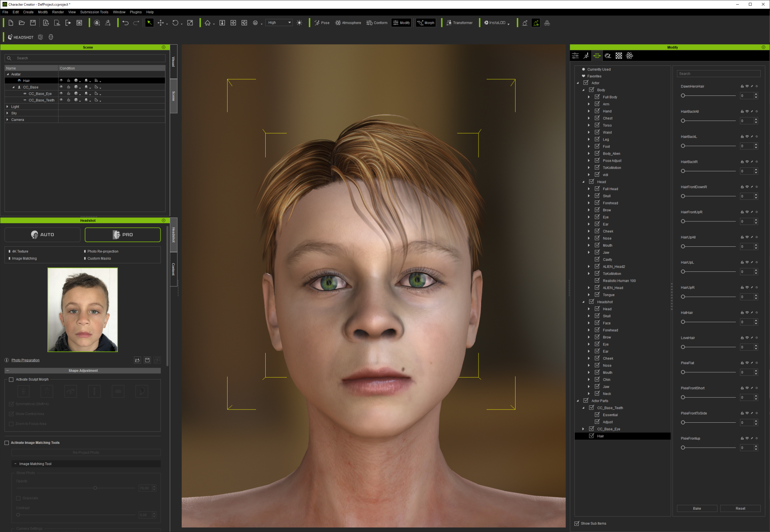Click the Headshot toolbar button
770x532 pixels.
pyautogui.click(x=21, y=37)
